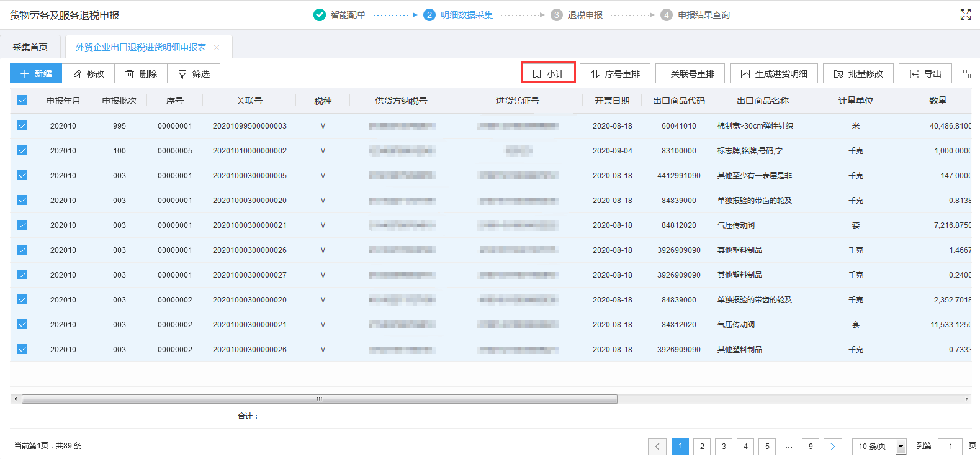
Task: Click product code cell 4412991090
Action: 679,176
